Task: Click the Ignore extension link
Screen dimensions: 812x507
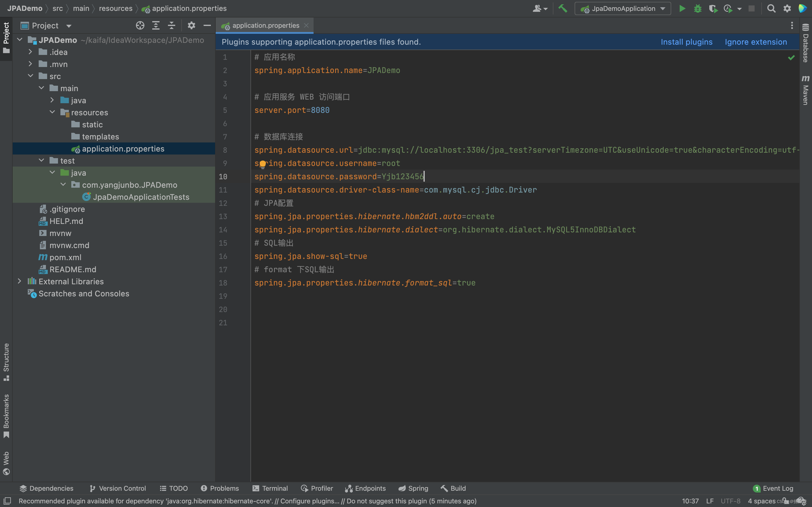Action: [756, 42]
